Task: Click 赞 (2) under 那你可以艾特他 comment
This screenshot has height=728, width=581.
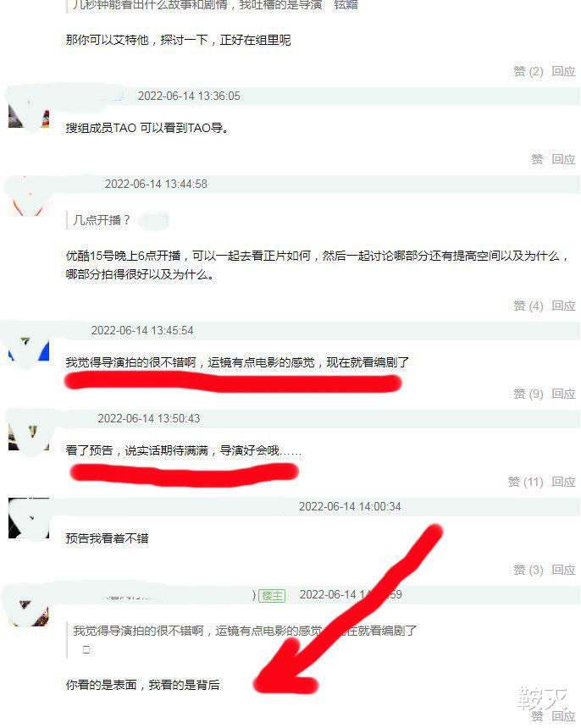Action: click(x=528, y=71)
